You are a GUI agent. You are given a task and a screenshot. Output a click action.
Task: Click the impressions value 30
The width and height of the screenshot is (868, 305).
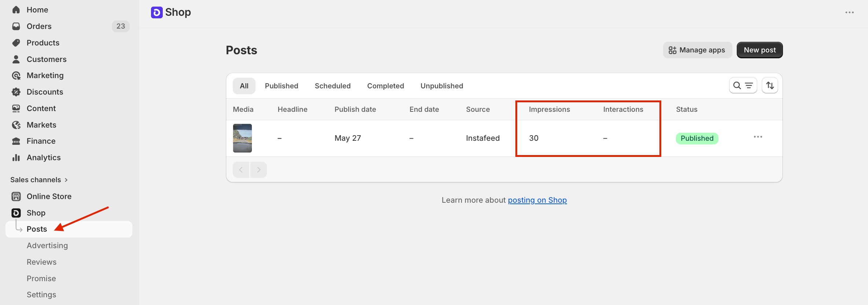pyautogui.click(x=534, y=138)
